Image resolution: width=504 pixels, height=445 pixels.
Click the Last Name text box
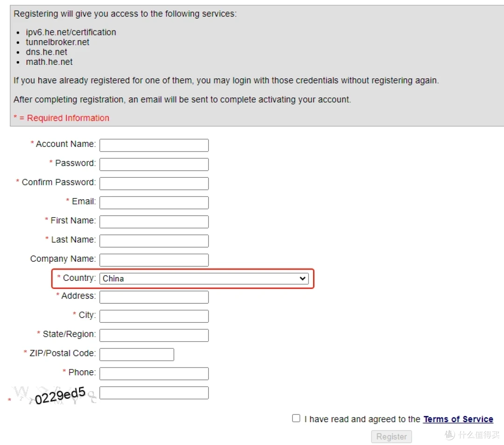[154, 241]
